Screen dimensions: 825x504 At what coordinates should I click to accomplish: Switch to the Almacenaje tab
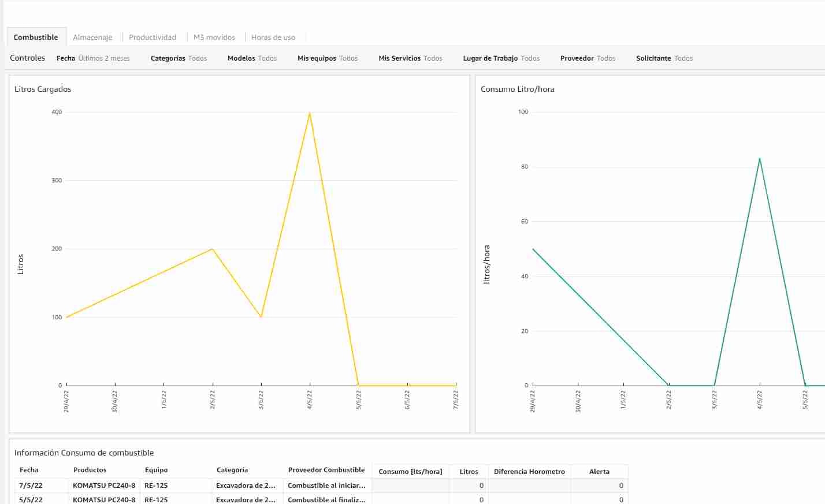tap(92, 38)
